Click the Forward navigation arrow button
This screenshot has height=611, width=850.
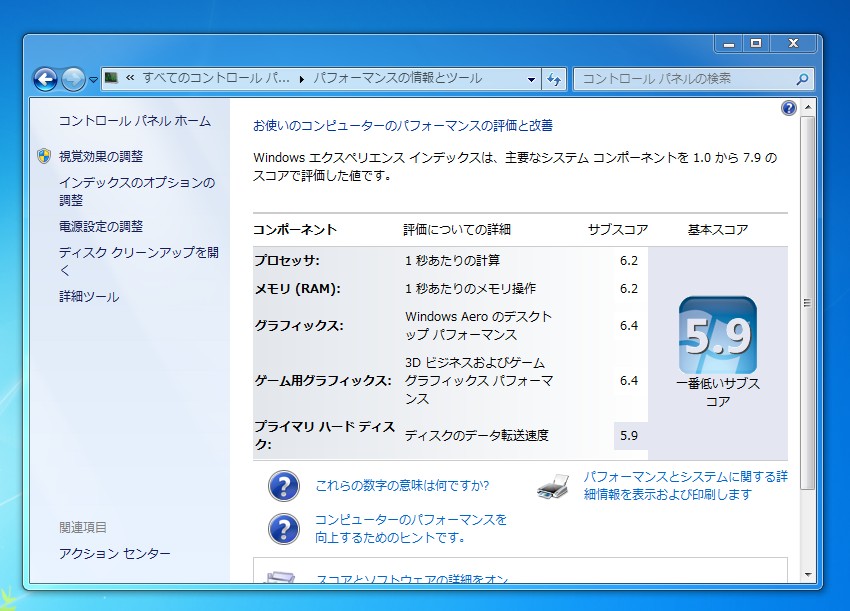[x=73, y=80]
